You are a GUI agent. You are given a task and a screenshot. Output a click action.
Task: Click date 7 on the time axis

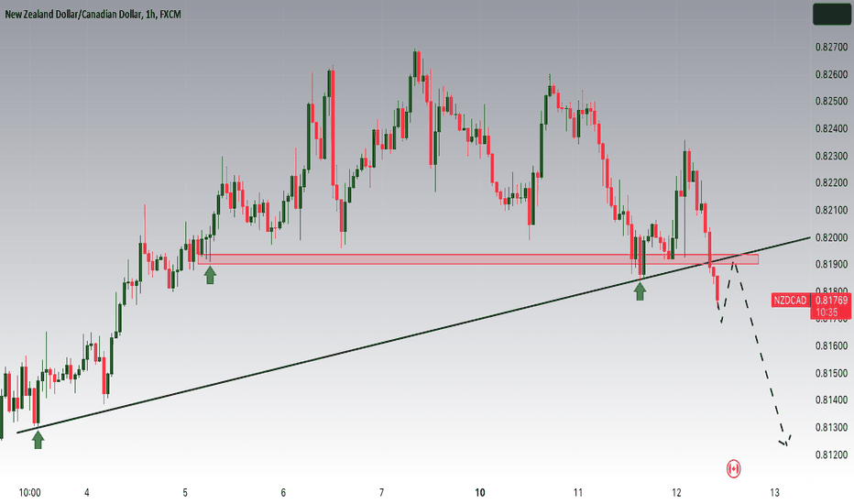381,493
